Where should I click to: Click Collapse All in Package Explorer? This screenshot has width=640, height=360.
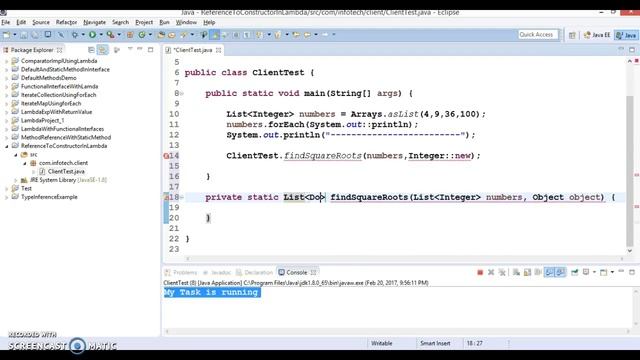click(x=91, y=50)
